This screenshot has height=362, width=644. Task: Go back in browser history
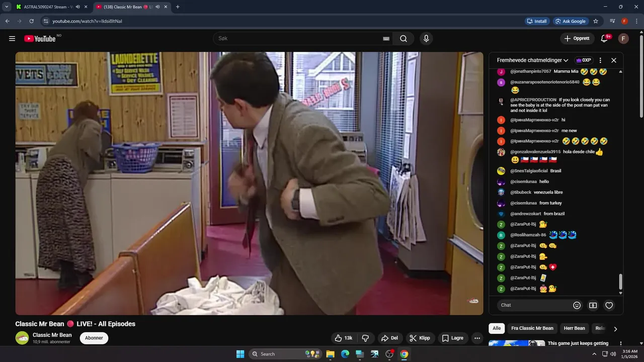(x=8, y=21)
